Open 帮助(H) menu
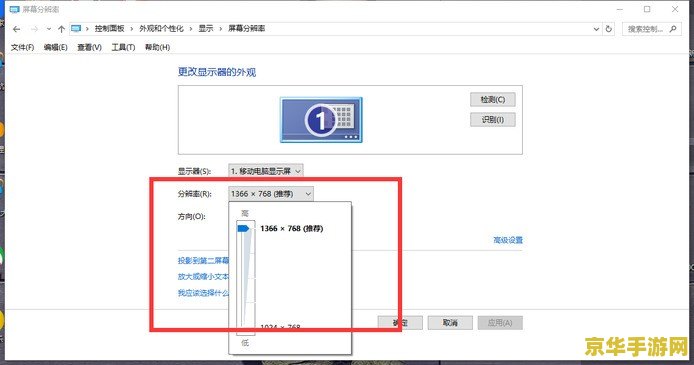694x365 pixels. click(x=158, y=47)
